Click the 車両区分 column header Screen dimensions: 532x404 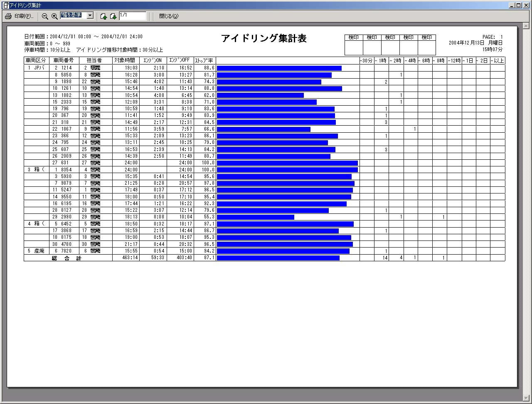pos(36,61)
